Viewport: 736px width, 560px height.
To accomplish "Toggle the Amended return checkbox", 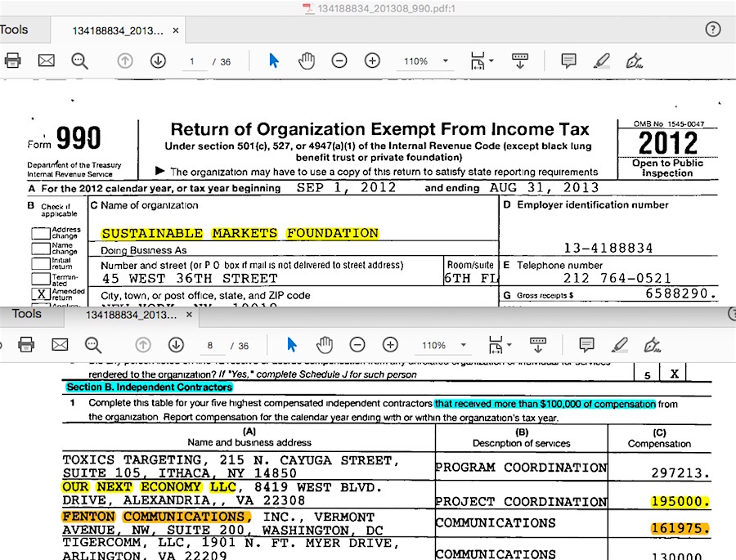I will [40, 293].
